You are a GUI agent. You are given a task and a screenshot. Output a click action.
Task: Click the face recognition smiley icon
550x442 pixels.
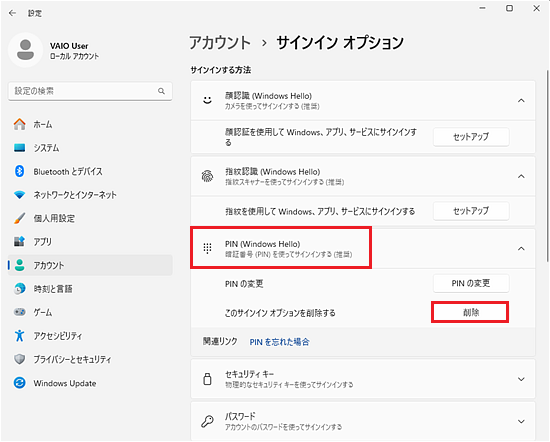pyautogui.click(x=208, y=100)
